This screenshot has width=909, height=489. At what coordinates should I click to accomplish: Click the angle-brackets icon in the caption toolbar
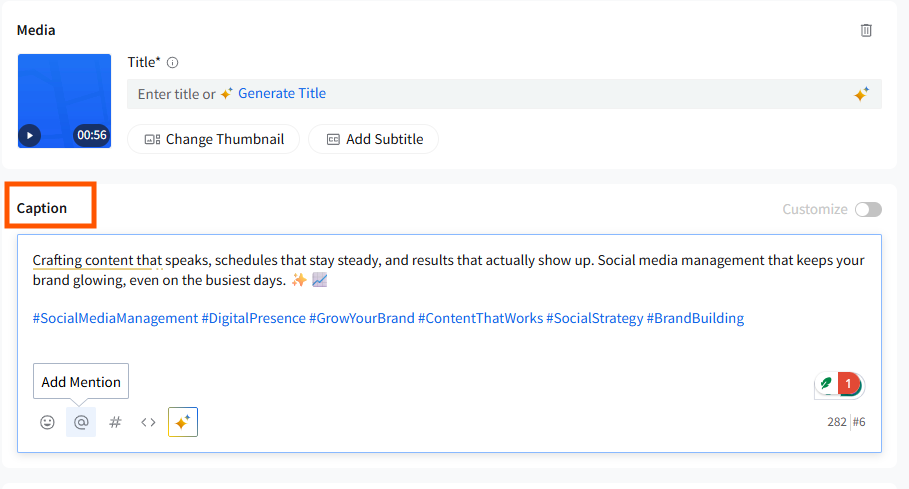(148, 422)
